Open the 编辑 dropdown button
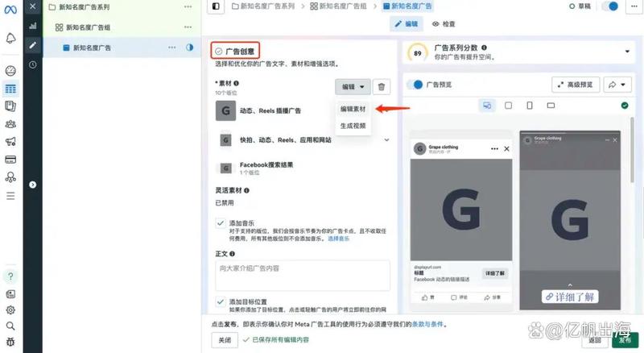The height and width of the screenshot is (353, 644). (352, 86)
